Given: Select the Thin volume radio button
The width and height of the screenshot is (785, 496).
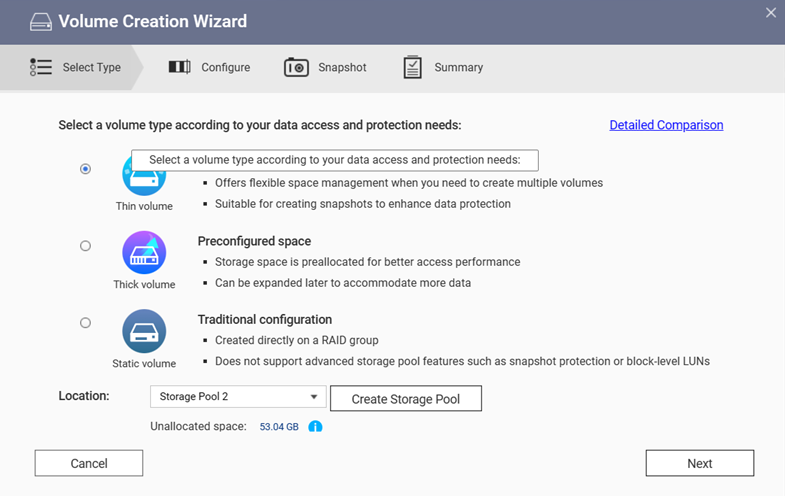Looking at the screenshot, I should click(x=85, y=169).
